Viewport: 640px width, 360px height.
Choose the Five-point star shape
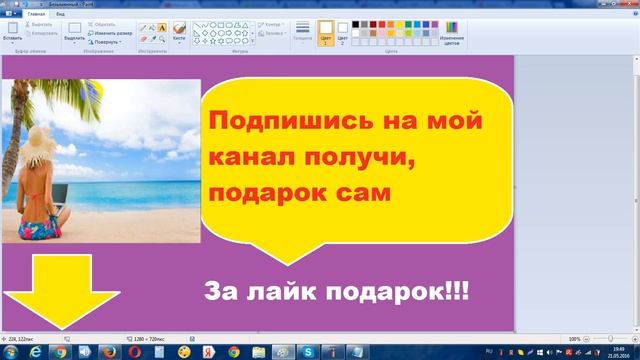point(213,41)
